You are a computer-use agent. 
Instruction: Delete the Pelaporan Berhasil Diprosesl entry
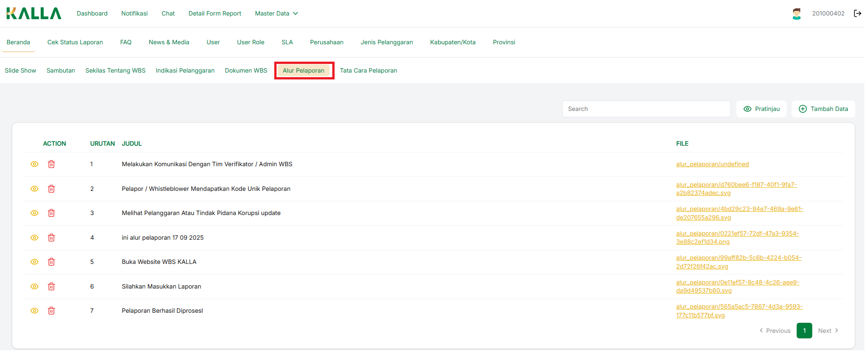click(x=51, y=311)
